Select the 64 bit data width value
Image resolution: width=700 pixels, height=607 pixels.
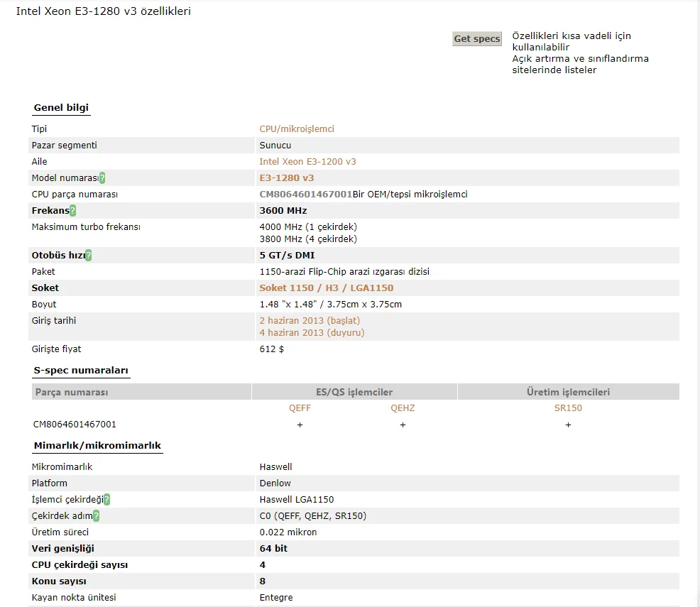coord(273,549)
